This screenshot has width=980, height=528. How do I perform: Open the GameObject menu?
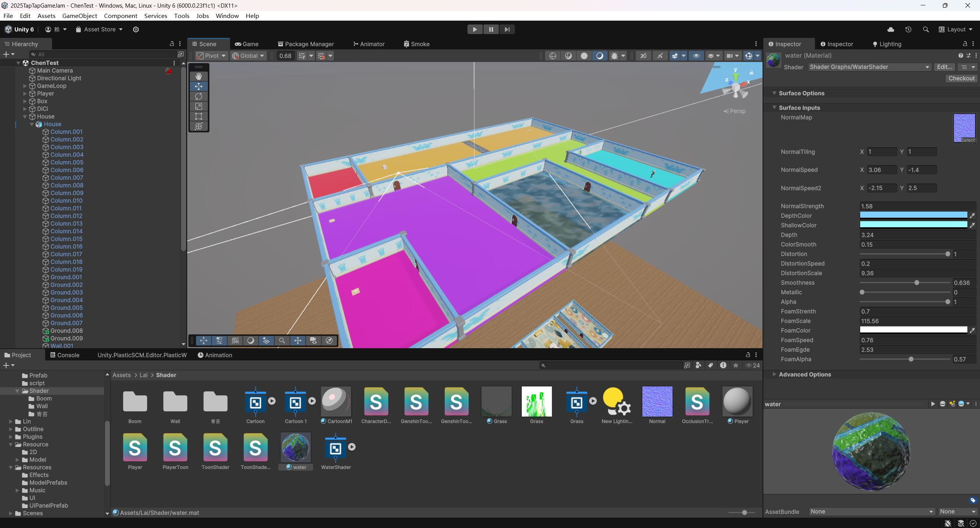tap(80, 16)
